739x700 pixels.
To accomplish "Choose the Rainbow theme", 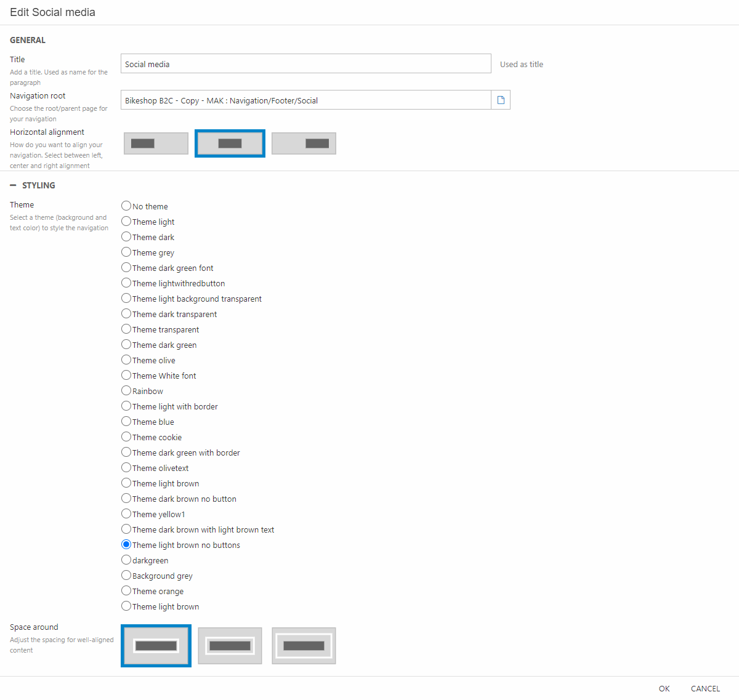I will point(126,391).
